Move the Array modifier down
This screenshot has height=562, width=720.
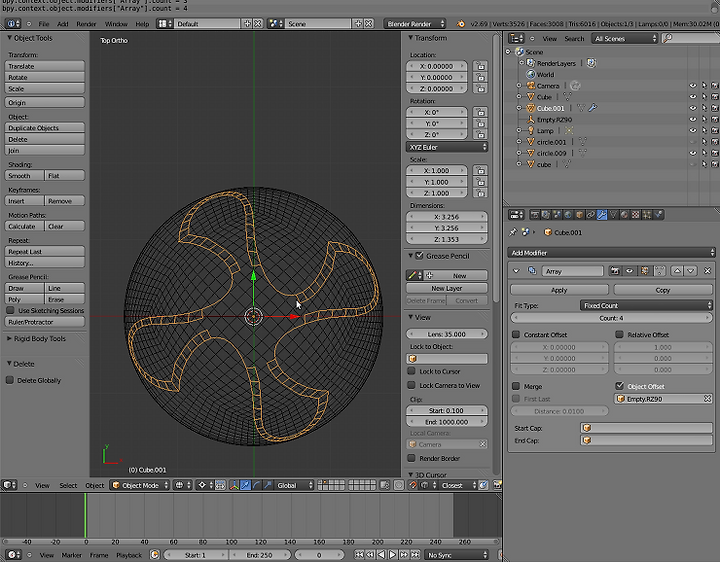pyautogui.click(x=690, y=271)
